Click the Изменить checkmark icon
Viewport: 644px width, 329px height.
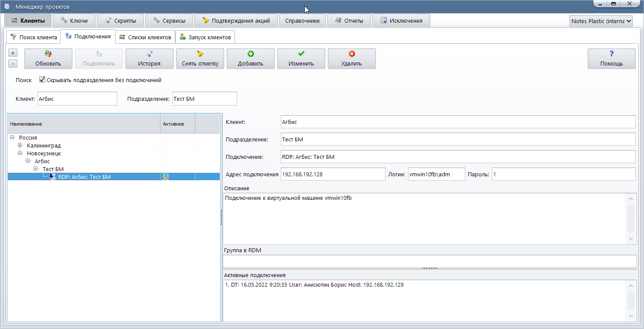click(x=301, y=54)
